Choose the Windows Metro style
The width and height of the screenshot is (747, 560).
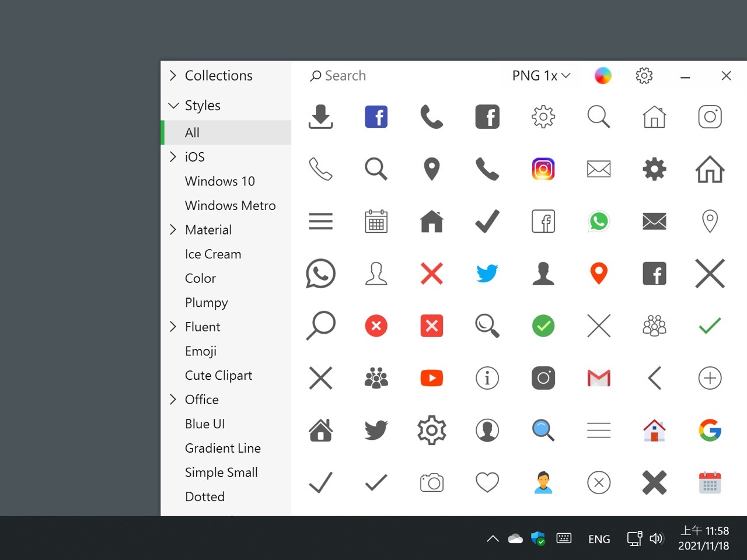pos(231,205)
